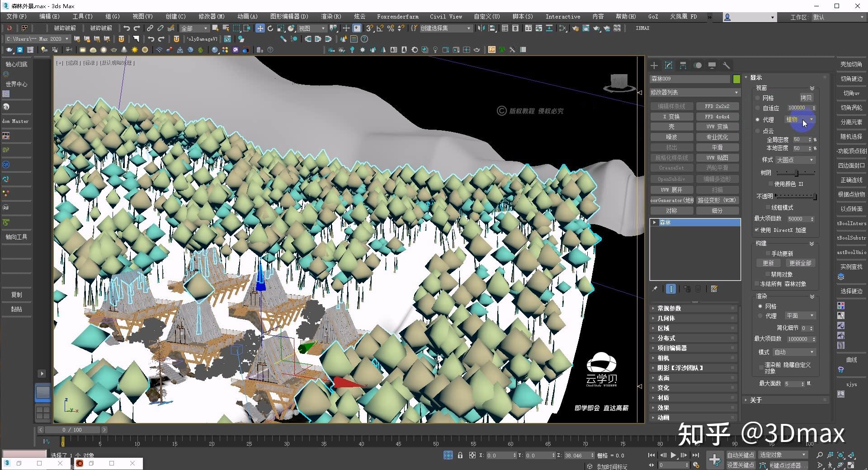Switch to the Create panel (plus icon)
Viewport: 868px width, 470px height.
tap(654, 66)
